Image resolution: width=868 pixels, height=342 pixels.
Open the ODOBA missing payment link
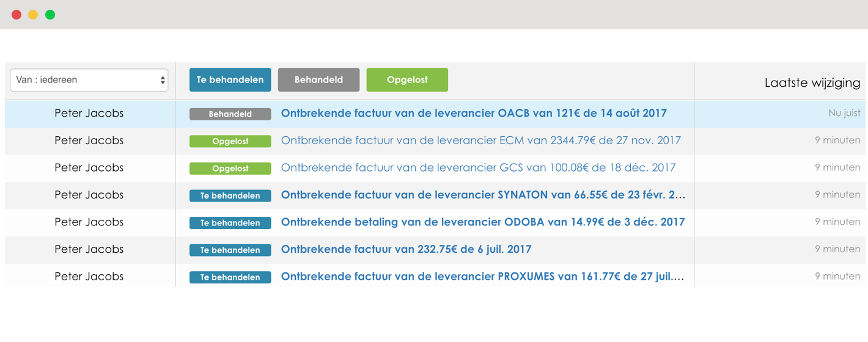tap(483, 222)
